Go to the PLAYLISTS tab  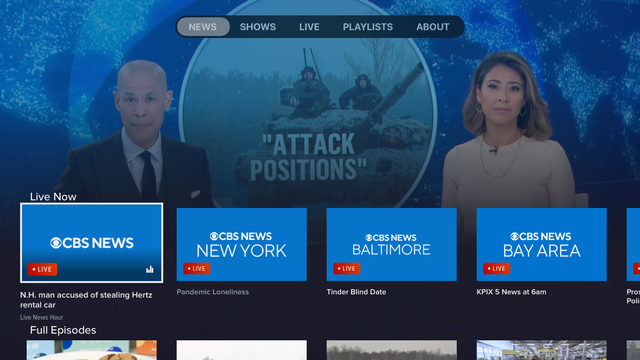(367, 27)
